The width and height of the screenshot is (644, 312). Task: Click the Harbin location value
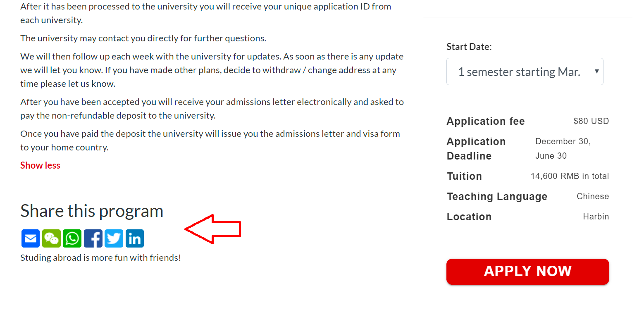click(596, 217)
